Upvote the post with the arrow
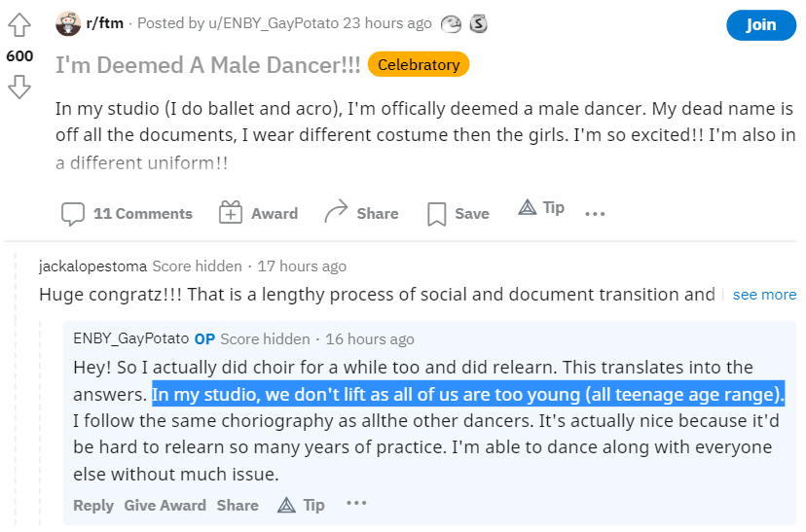Viewport: 806px width, 532px height. click(x=19, y=24)
